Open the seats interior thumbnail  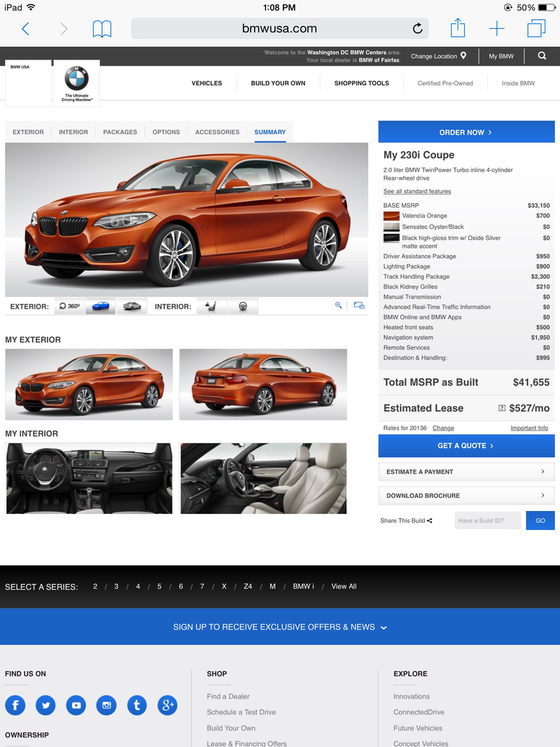(263, 478)
